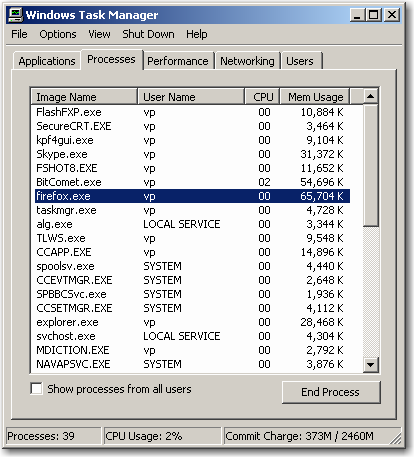
Task: Select the spoolsv.exe process
Action: pos(192,266)
